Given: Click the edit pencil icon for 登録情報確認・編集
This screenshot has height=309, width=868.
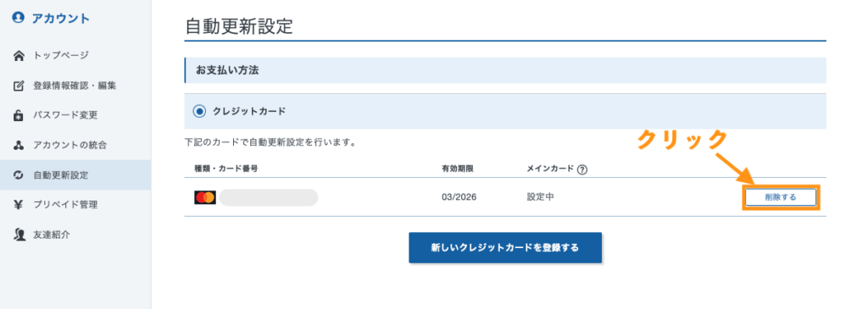Looking at the screenshot, I should 19,86.
